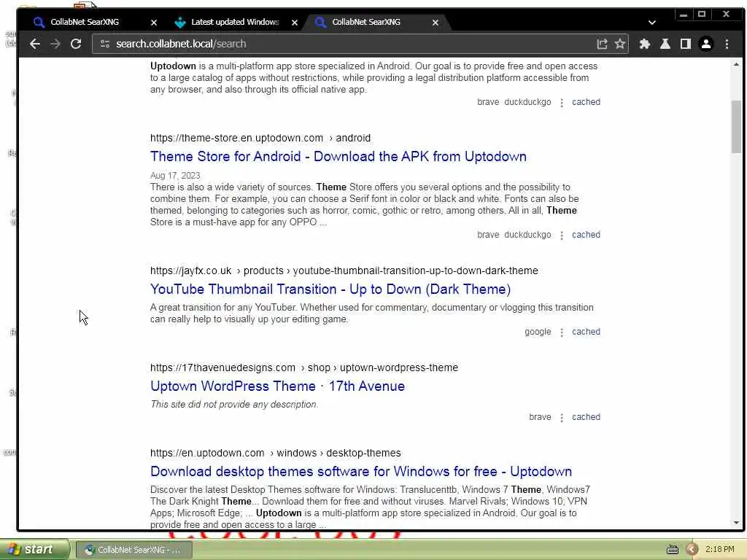Open cached link for Uptown WordPress result
Image resolution: width=747 pixels, height=560 pixels.
(x=586, y=416)
